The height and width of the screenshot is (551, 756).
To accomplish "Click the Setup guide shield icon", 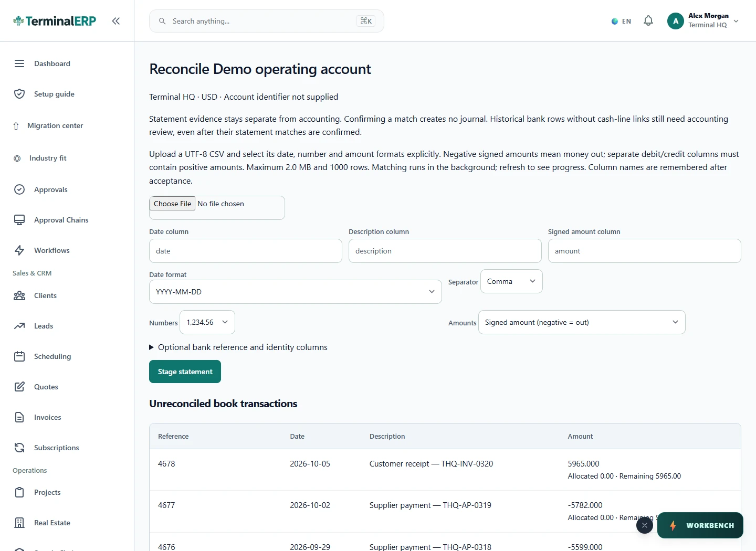I will click(19, 94).
